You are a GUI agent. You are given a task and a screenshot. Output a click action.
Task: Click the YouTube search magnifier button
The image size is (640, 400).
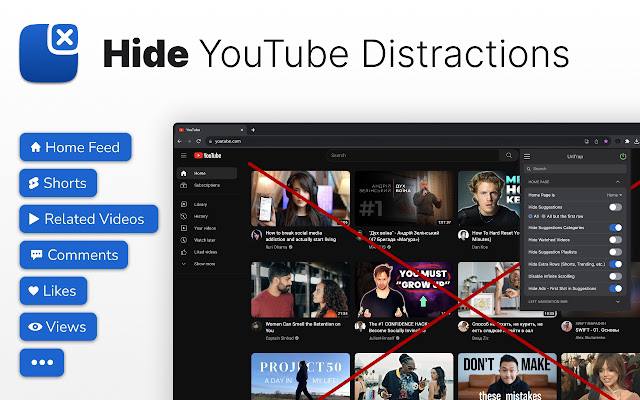[x=509, y=155]
